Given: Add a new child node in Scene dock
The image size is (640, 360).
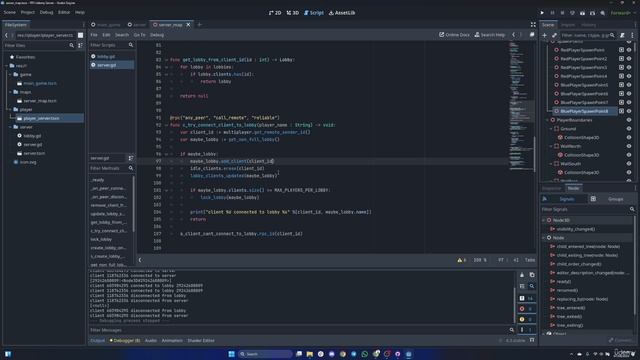Looking at the screenshot, I should click(544, 36).
